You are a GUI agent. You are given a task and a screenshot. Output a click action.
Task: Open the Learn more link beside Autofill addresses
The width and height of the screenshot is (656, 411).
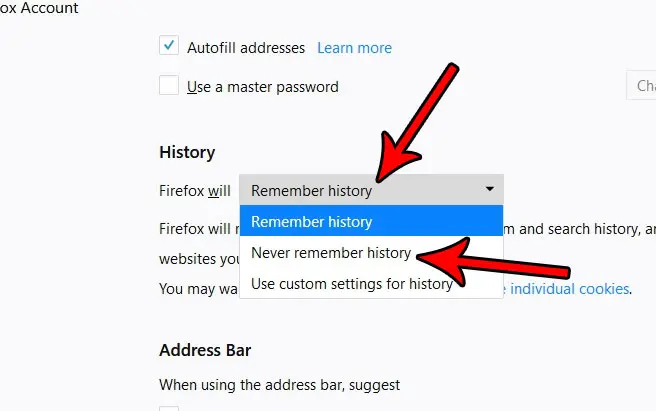[354, 48]
